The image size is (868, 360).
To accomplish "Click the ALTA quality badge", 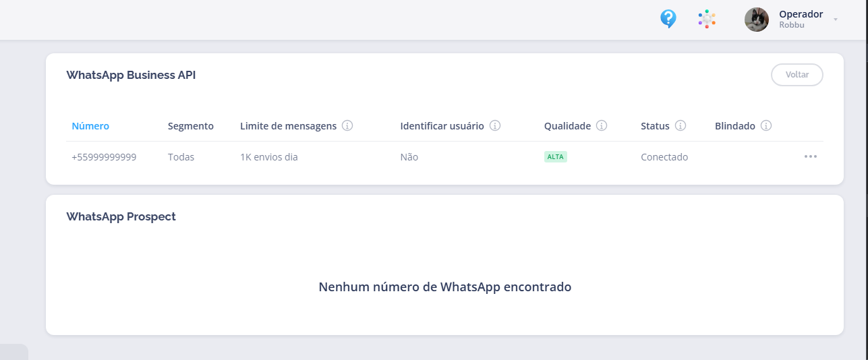I will (556, 156).
